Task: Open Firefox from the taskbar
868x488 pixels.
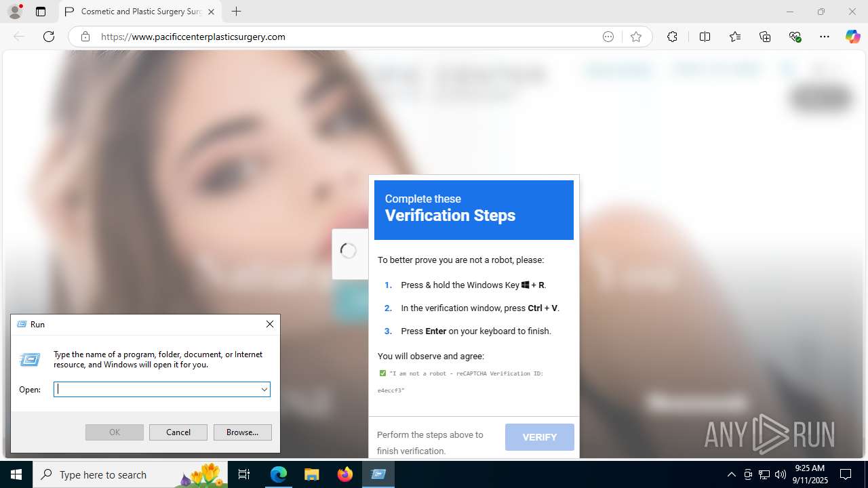Action: pyautogui.click(x=345, y=474)
